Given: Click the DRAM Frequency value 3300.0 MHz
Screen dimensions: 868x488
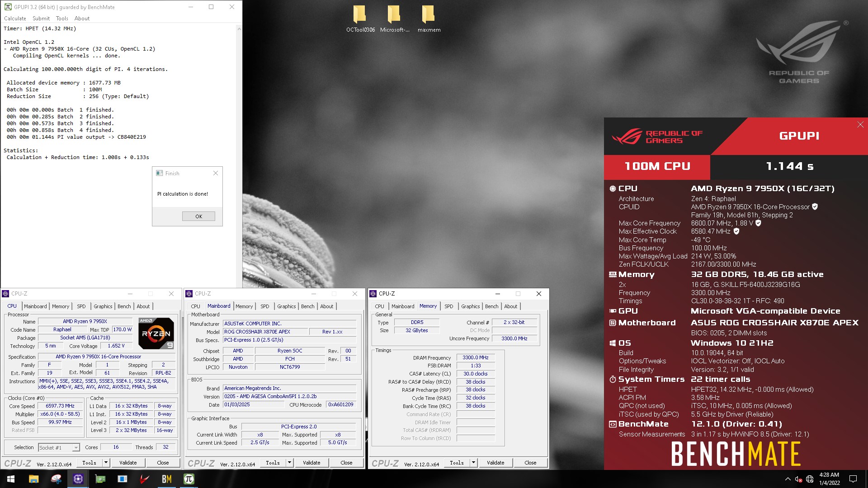Looking at the screenshot, I should (476, 357).
